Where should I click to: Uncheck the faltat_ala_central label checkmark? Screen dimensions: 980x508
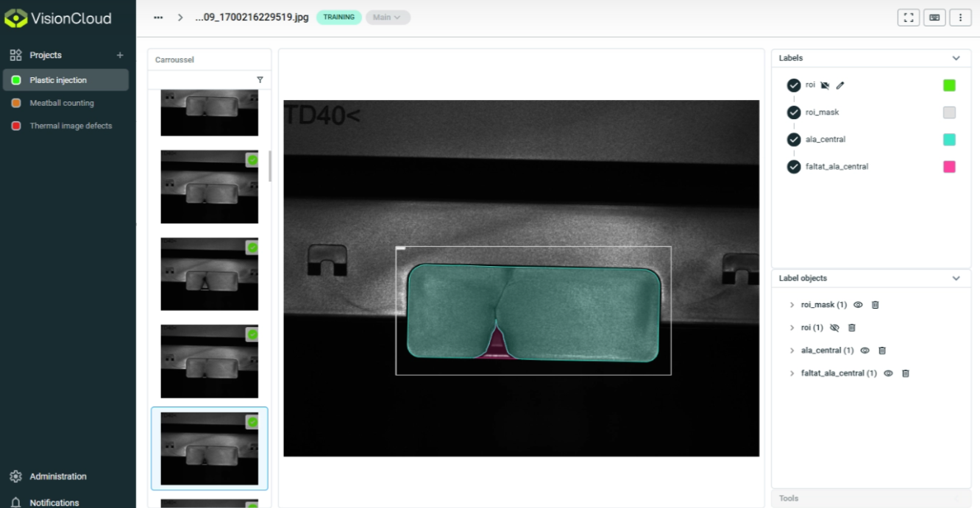pos(794,167)
